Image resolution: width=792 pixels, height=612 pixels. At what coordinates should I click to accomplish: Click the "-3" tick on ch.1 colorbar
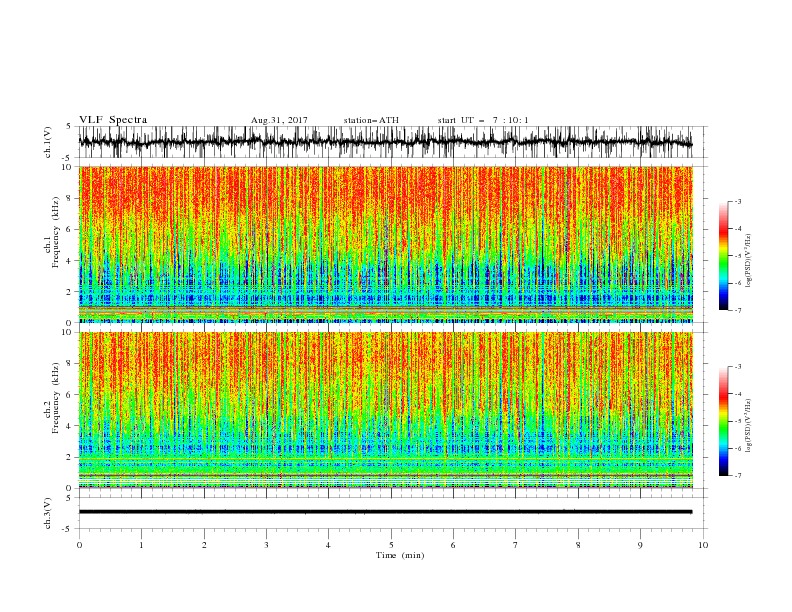[737, 201]
